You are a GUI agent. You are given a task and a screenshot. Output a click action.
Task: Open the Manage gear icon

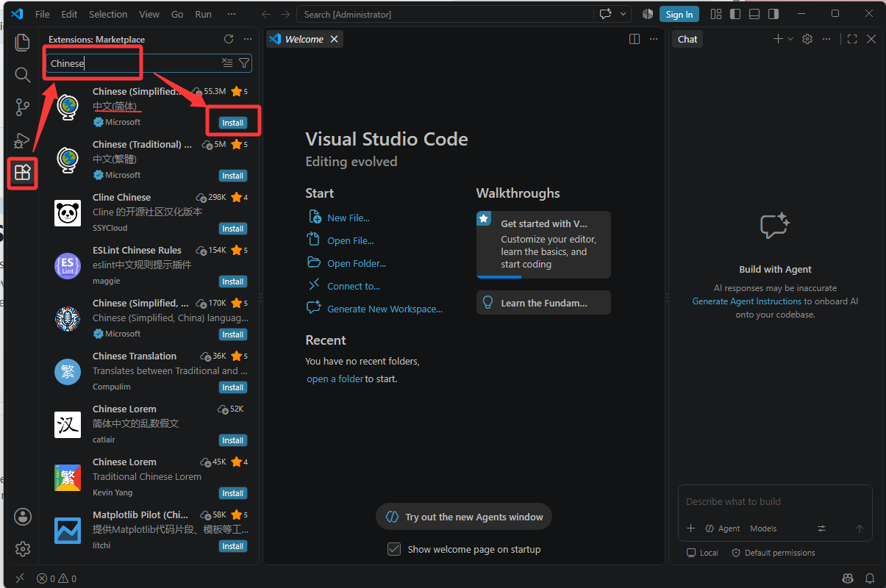coord(22,548)
